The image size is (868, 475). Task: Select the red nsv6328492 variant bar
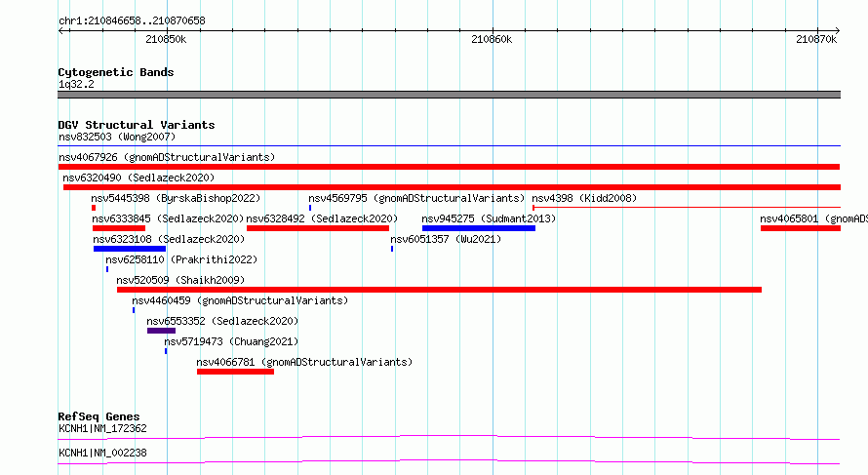(318, 228)
